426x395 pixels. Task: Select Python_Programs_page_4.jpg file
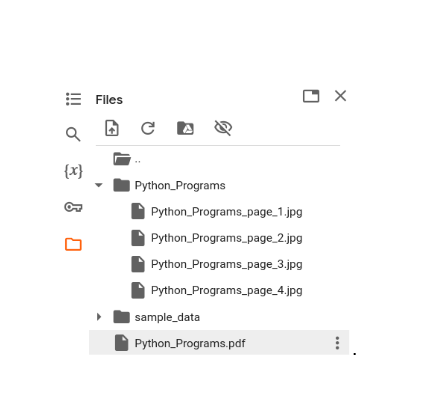[217, 290]
